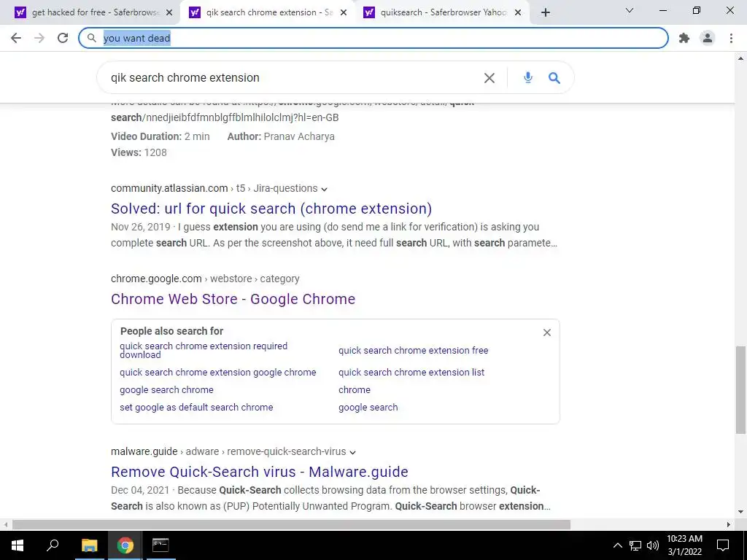Screen dimensions: 747x560
Task: Click the Chrome taskbar icon
Action: pyautogui.click(x=125, y=545)
